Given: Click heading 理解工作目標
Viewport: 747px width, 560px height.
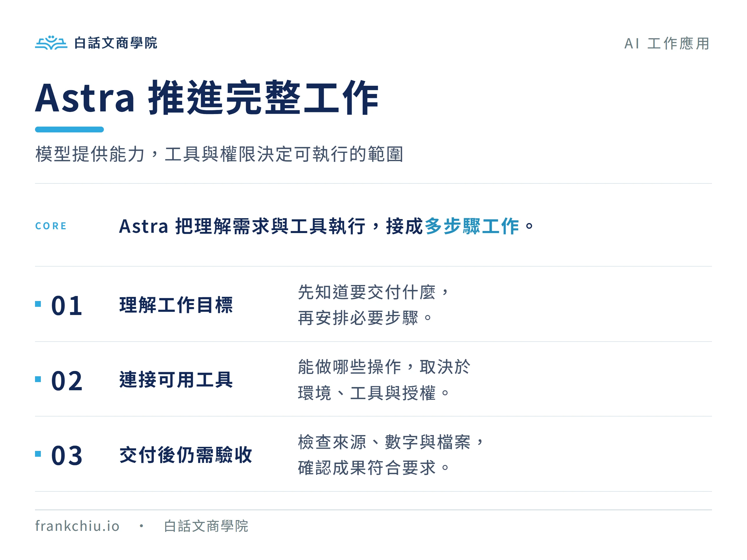Looking at the screenshot, I should [x=176, y=305].
